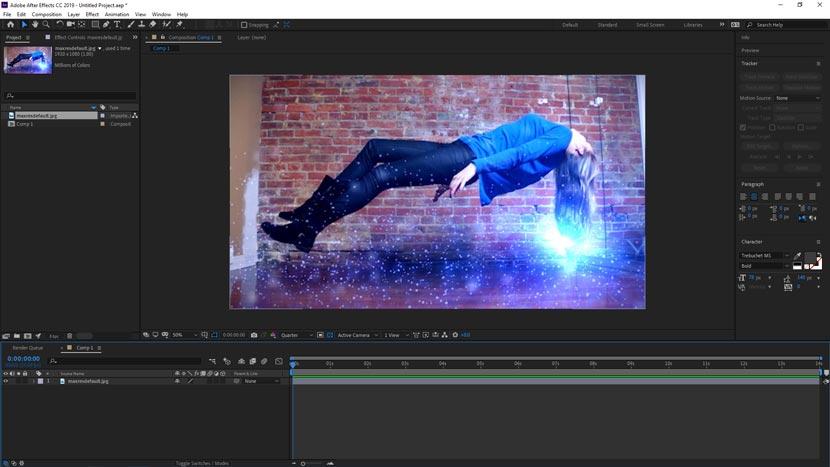Open the Effect menu
The height and width of the screenshot is (467, 830).
(92, 14)
